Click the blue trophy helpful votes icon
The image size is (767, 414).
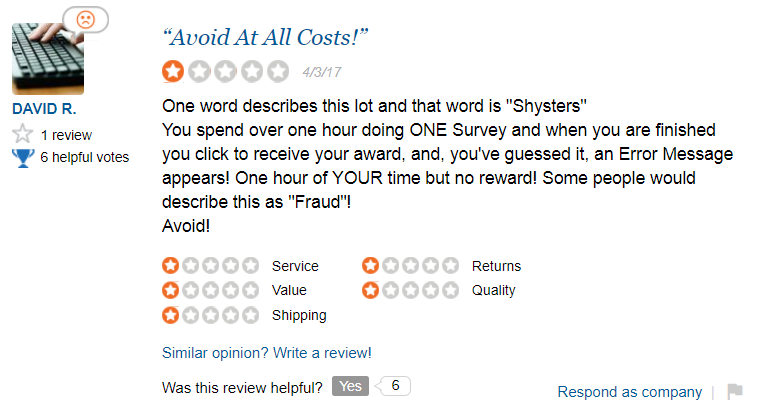coord(23,158)
